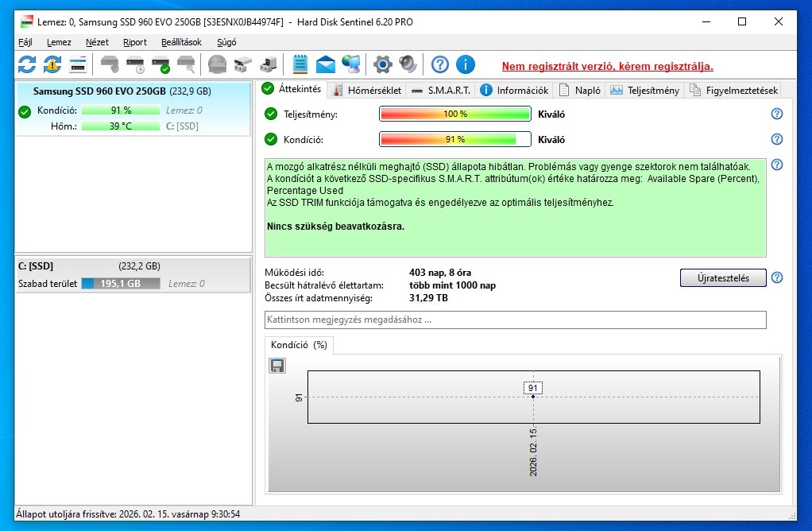
Task: Click the disk with stethoscope test icon
Action: click(x=110, y=64)
